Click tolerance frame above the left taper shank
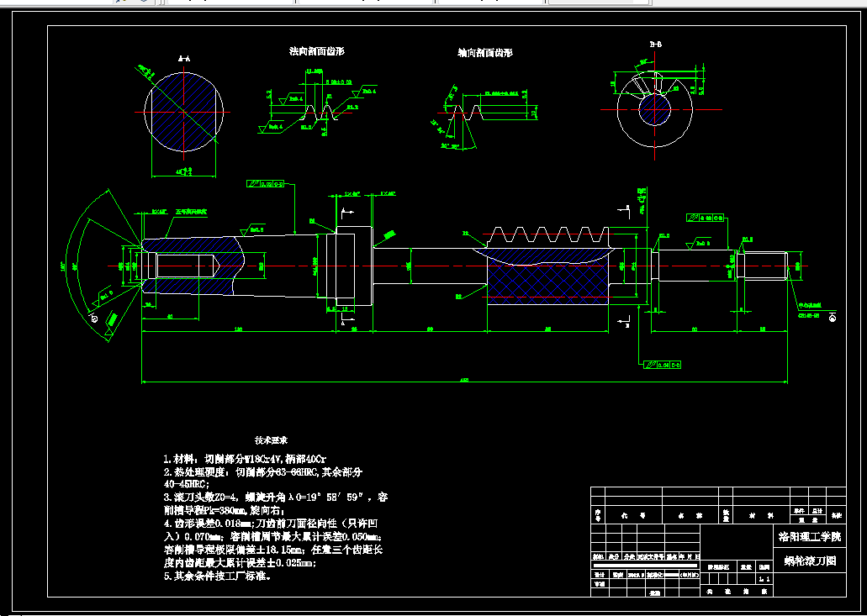This screenshot has height=616, width=867. click(266, 184)
